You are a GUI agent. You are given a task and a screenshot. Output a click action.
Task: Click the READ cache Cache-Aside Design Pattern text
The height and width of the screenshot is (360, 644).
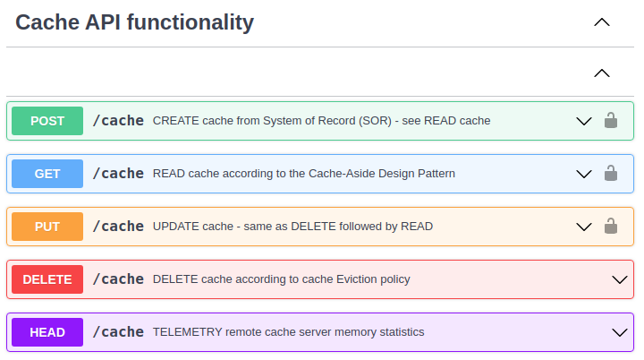tap(304, 174)
